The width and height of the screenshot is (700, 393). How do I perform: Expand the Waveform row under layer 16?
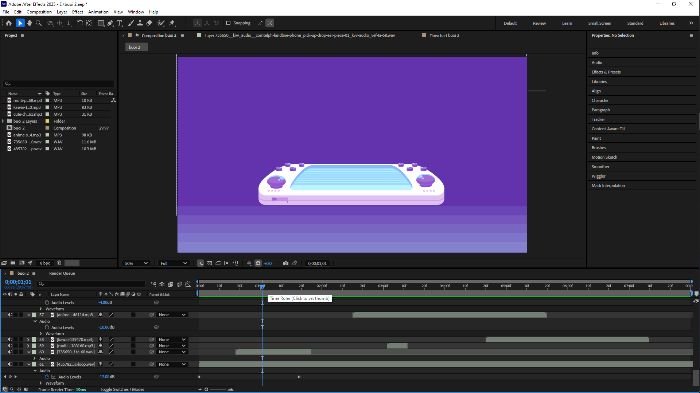(41, 383)
